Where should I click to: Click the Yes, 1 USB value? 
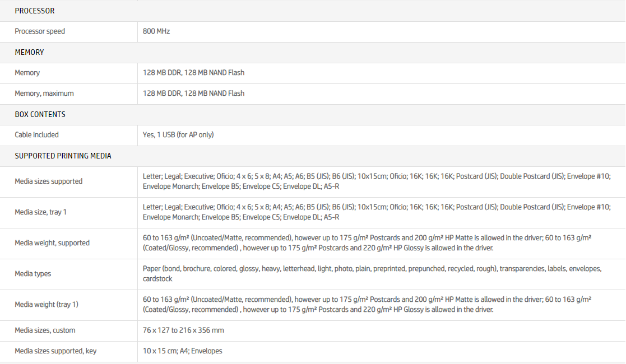(178, 135)
